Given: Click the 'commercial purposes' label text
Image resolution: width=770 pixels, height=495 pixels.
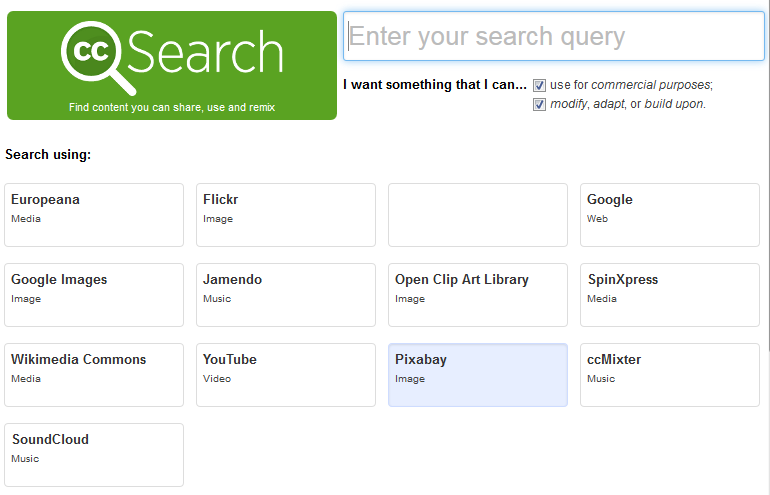Looking at the screenshot, I should pos(652,85).
